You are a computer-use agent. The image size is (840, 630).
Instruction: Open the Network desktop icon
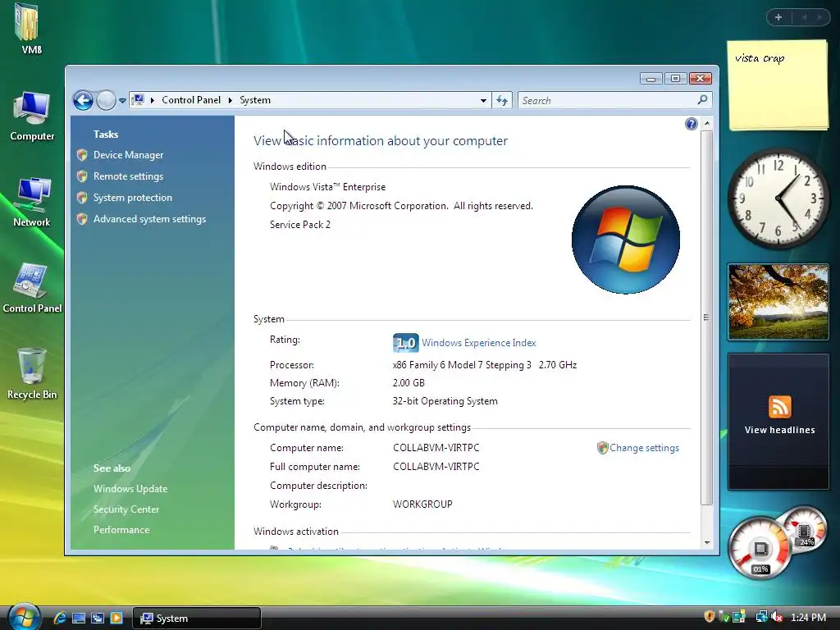coord(32,202)
